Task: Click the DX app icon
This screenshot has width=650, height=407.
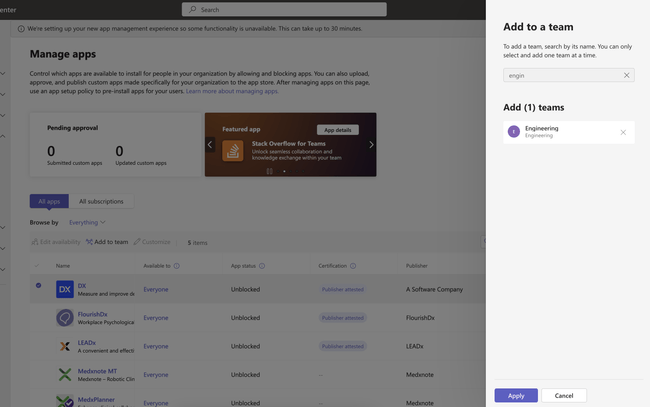Action: coord(65,289)
